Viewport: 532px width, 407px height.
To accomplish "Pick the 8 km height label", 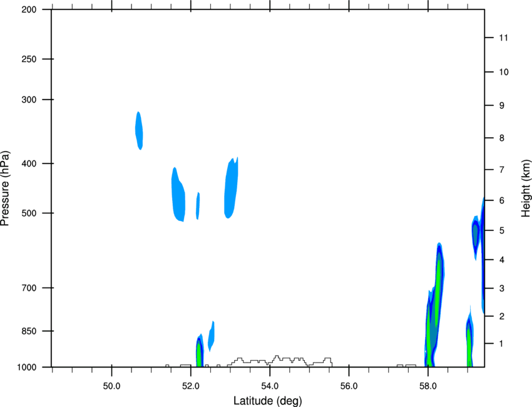I will [x=502, y=138].
